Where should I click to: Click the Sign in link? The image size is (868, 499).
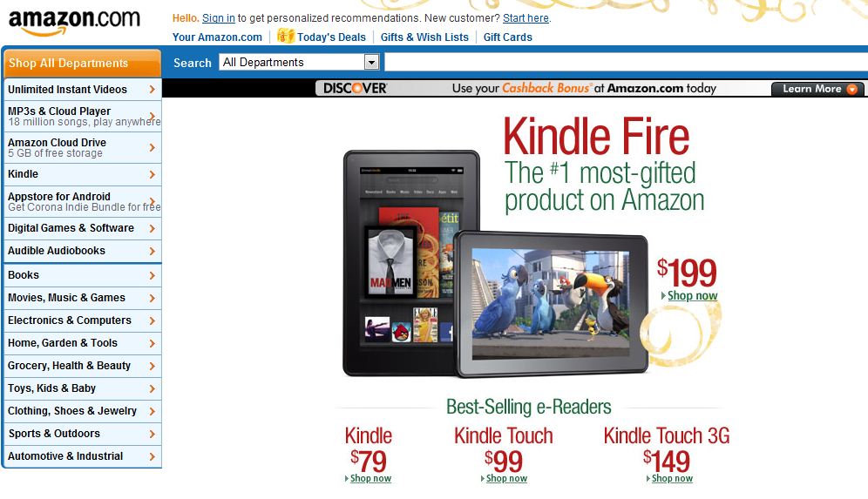(x=219, y=18)
